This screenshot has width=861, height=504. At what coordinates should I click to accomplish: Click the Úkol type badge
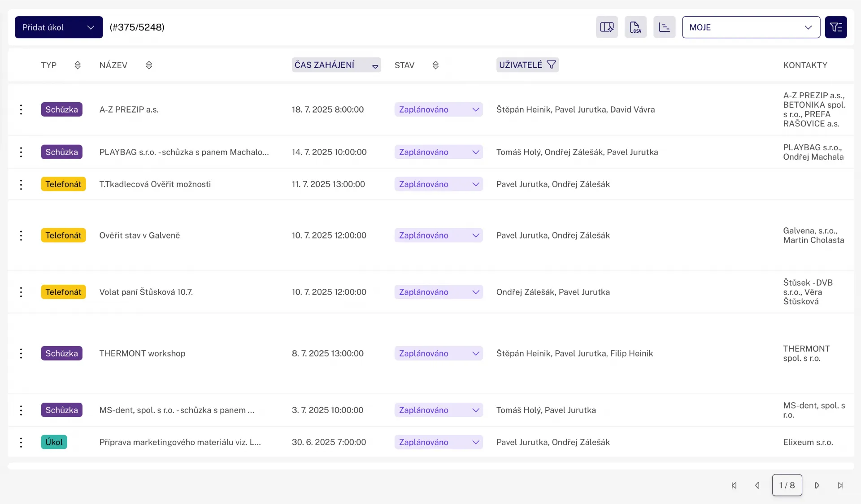click(54, 442)
